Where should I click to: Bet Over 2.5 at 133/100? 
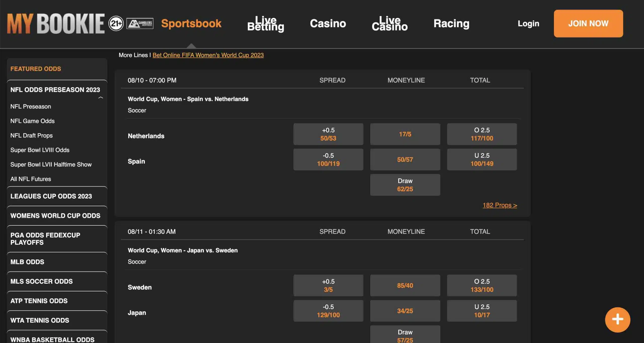[482, 286]
